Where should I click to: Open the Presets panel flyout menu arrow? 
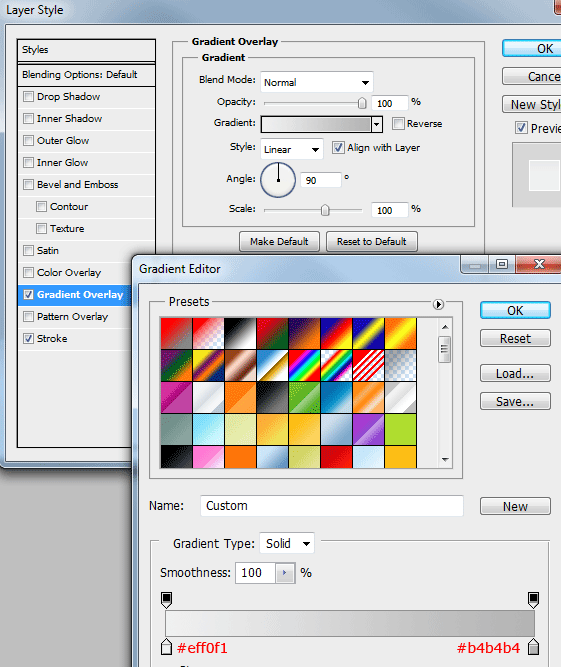438,304
